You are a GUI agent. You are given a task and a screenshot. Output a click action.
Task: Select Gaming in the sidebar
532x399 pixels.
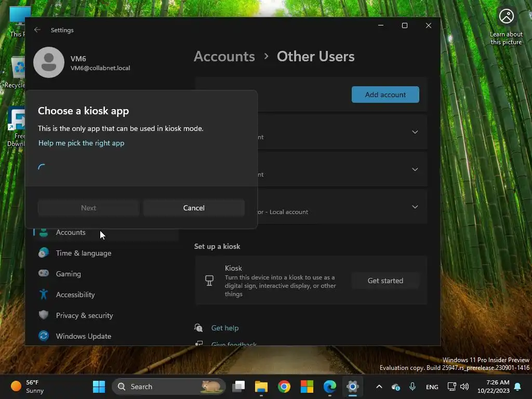pyautogui.click(x=106, y=274)
